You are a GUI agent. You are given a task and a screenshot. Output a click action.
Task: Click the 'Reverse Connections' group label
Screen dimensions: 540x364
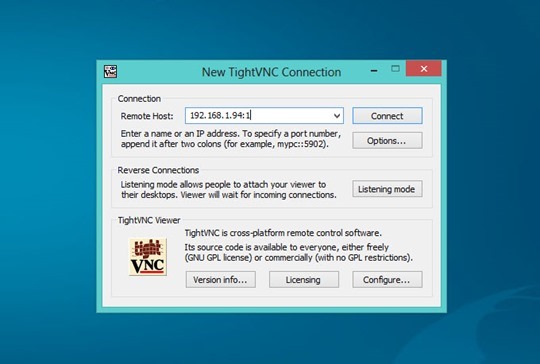tap(158, 170)
